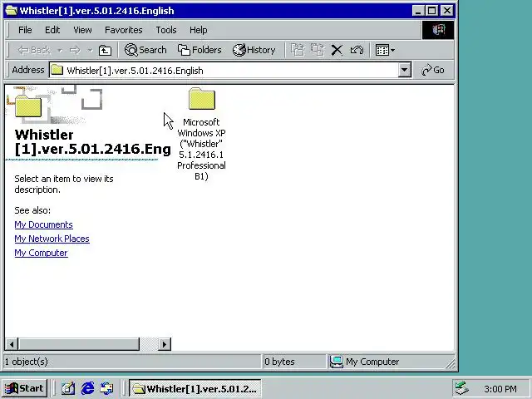Click the horizontal scrollbar right arrow
Screen dimensions: 532x399
coord(165,344)
